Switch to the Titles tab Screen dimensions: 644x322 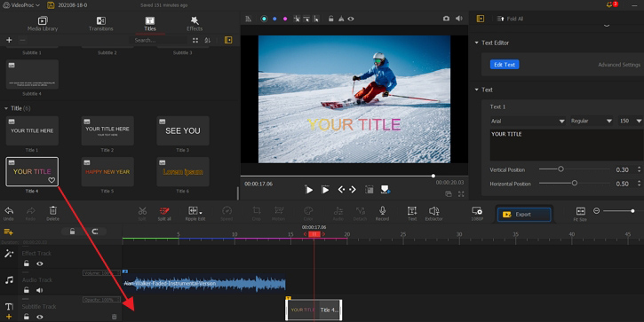click(x=150, y=24)
